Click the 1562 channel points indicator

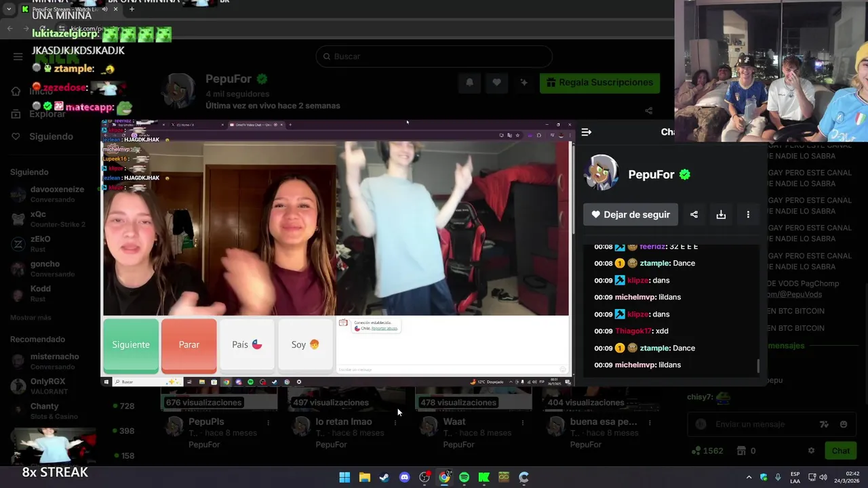point(707,451)
